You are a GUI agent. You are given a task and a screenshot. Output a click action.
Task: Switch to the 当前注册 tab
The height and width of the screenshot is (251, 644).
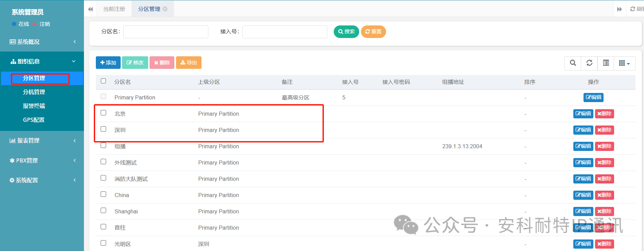[x=114, y=9]
